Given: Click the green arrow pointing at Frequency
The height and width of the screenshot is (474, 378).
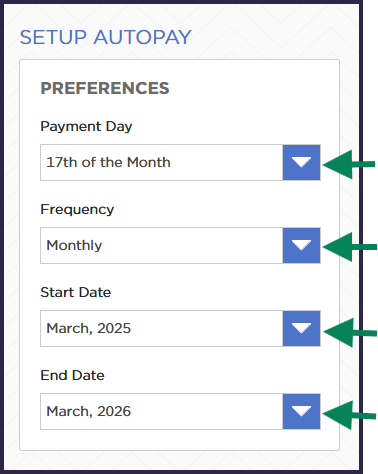Looking at the screenshot, I should click(x=349, y=247).
